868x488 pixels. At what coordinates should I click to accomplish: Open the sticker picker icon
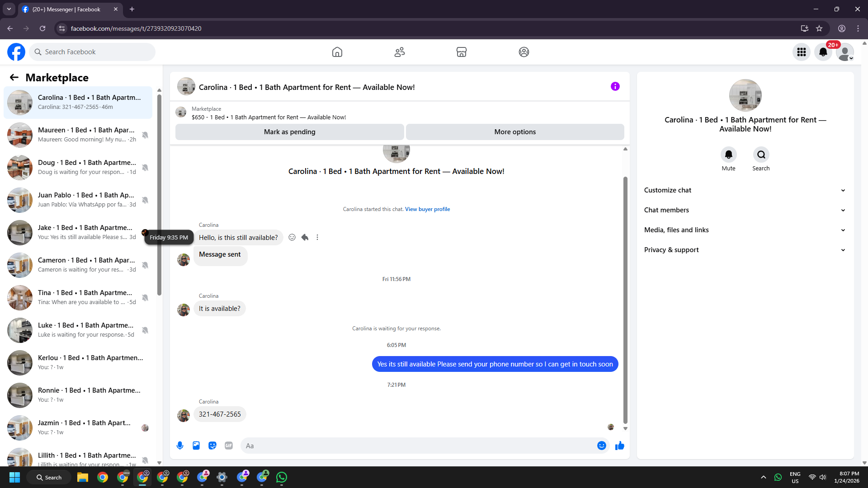click(212, 446)
